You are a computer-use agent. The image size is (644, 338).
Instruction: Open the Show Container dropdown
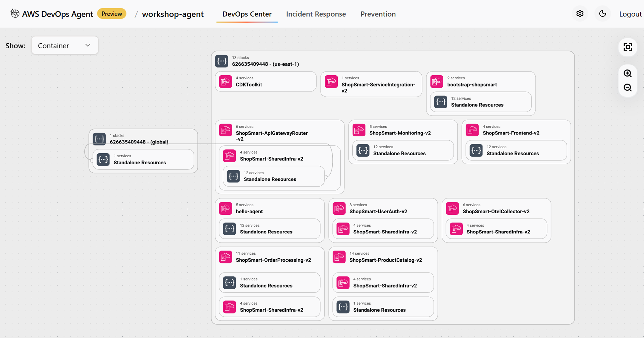click(65, 46)
